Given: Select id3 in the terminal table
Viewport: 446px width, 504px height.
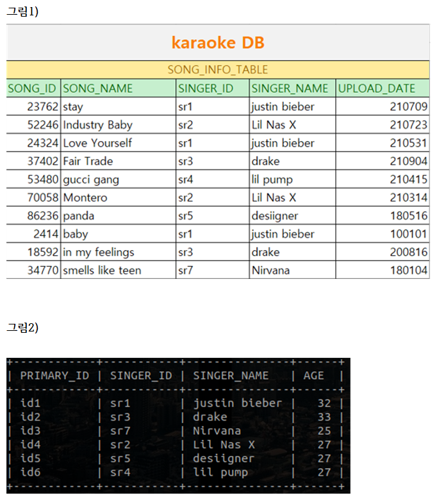Looking at the screenshot, I should tap(31, 431).
